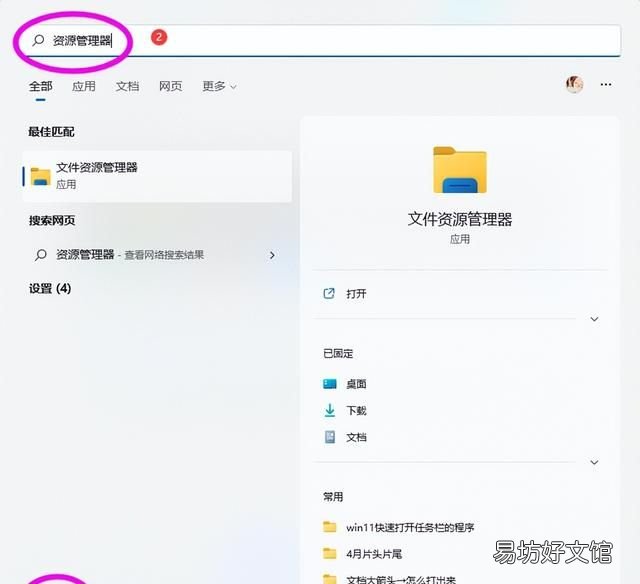
Task: Open the pinned 文档 folder
Action: (356, 438)
